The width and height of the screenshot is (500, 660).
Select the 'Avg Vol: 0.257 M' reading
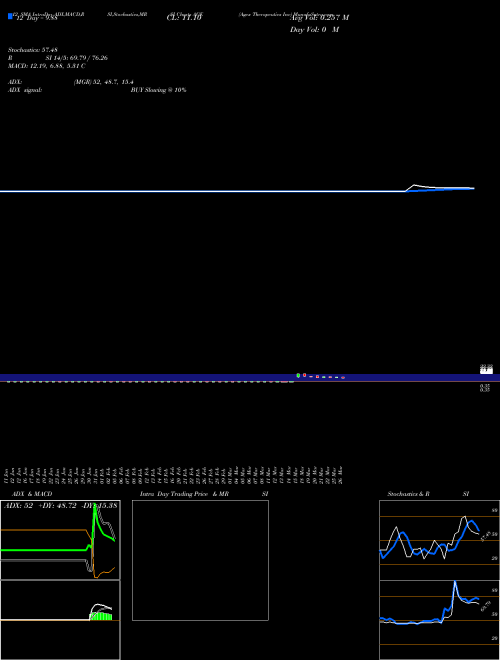click(319, 18)
